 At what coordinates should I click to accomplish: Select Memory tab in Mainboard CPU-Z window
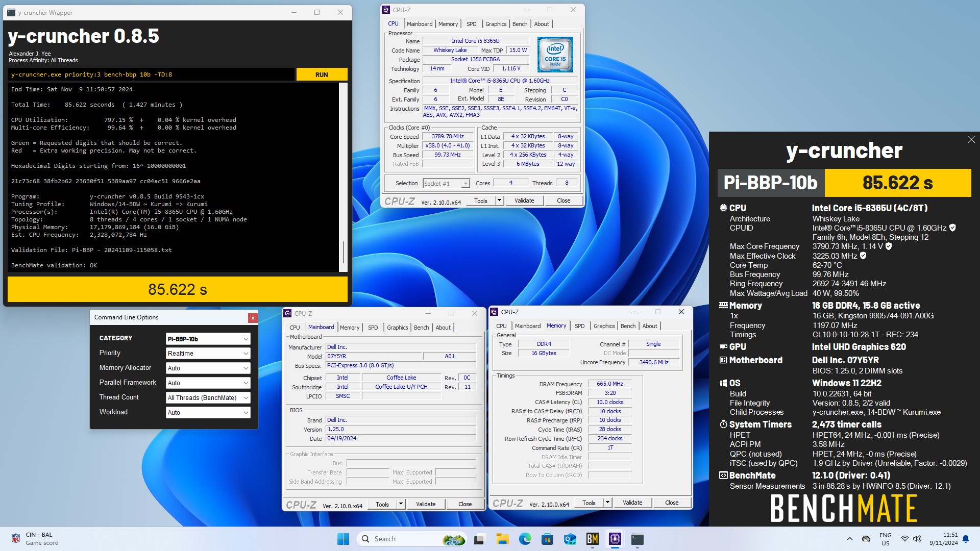tap(350, 328)
